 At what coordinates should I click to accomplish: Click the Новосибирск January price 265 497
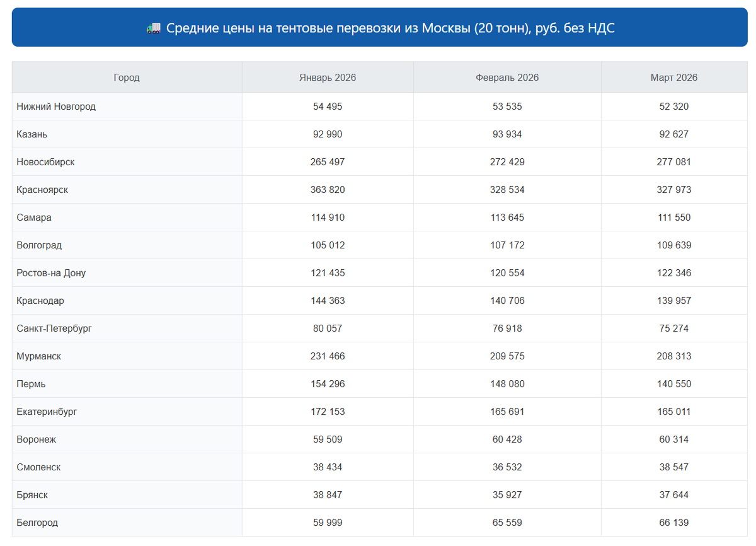328,162
